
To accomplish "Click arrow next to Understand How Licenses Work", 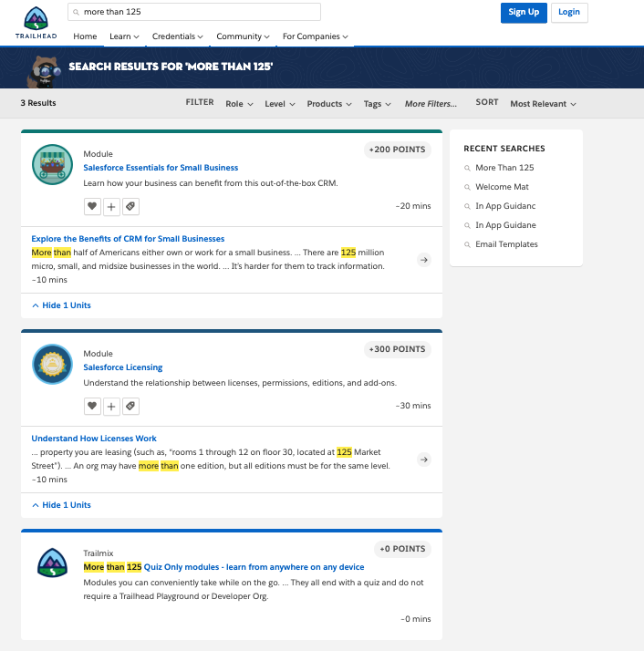I will tap(424, 460).
